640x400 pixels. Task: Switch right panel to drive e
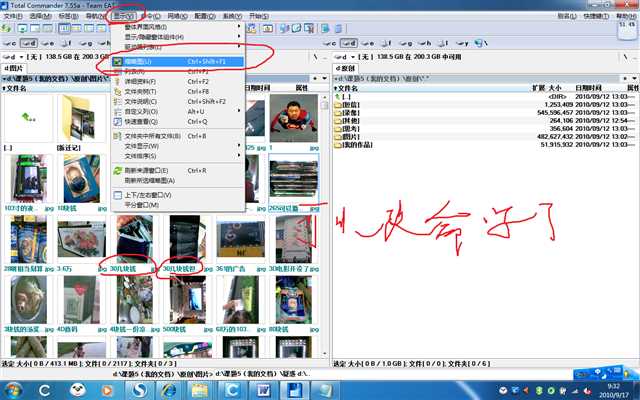tap(368, 43)
